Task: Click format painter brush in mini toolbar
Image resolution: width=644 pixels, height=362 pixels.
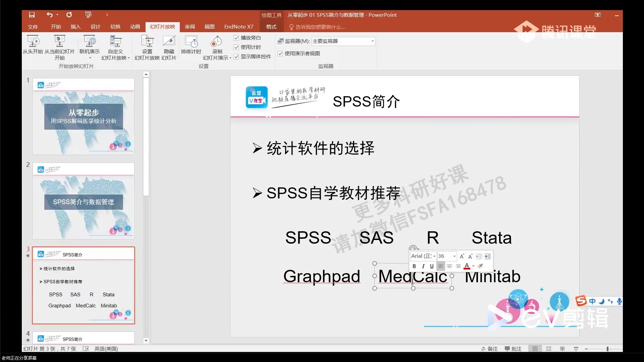Action: 480,266
